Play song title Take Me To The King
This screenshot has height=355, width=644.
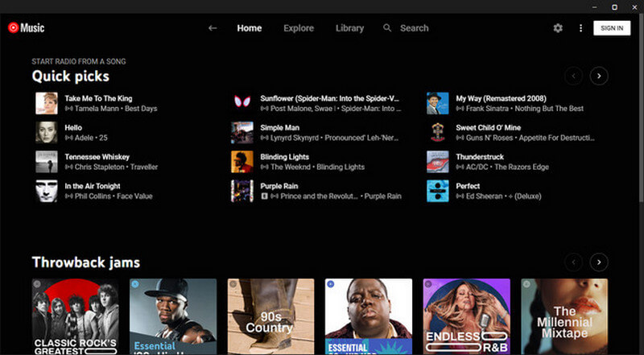[x=98, y=98]
